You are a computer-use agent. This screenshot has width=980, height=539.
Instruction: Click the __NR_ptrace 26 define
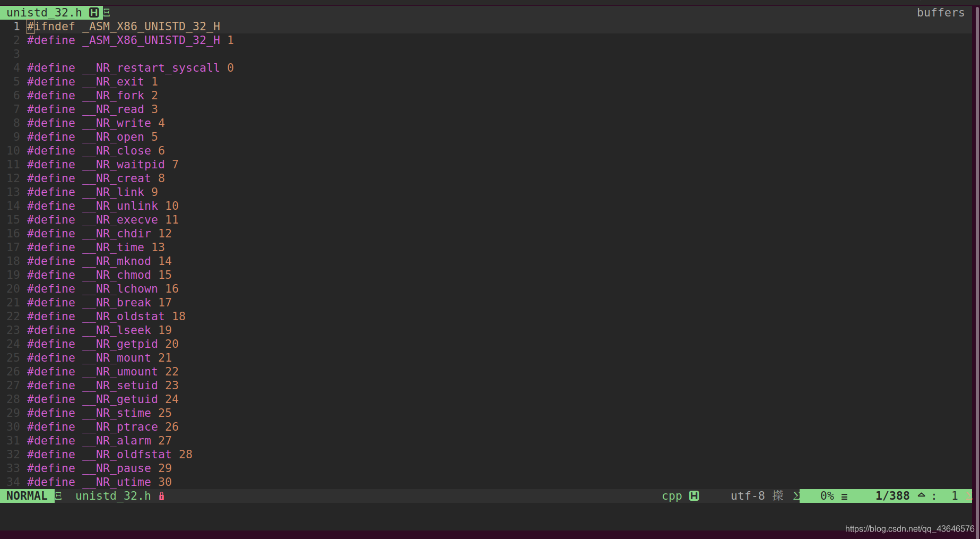(x=103, y=427)
